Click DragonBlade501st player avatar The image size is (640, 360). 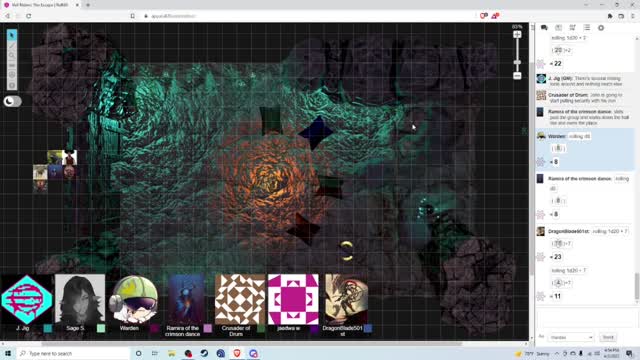click(x=346, y=299)
